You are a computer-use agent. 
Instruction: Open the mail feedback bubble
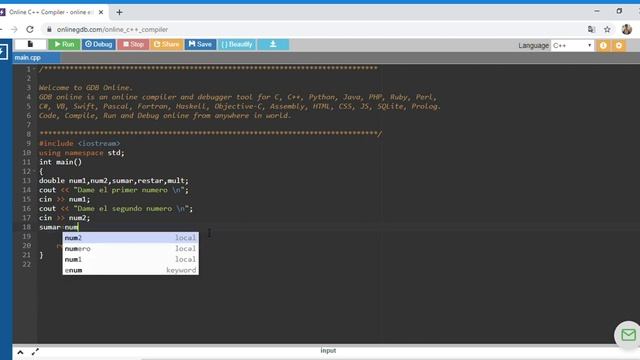pos(628,335)
